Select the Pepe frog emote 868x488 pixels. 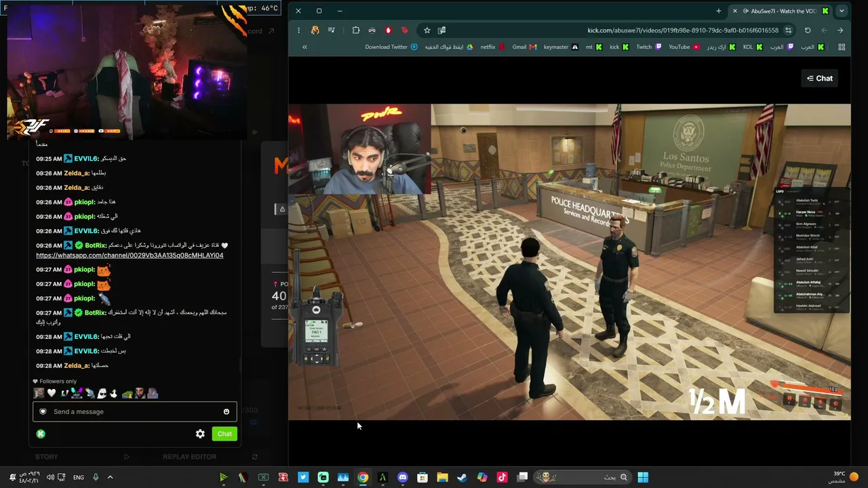pyautogui.click(x=127, y=393)
